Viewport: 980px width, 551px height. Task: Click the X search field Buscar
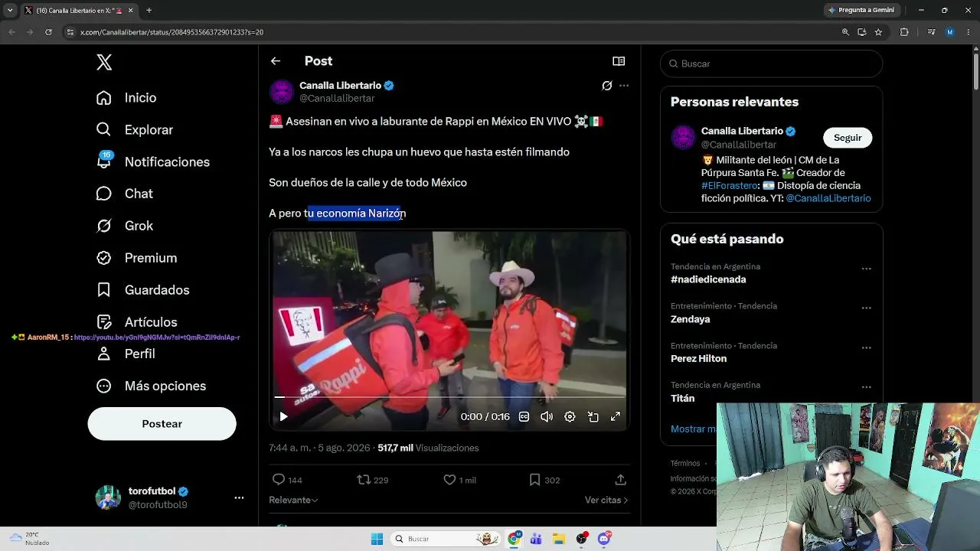pyautogui.click(x=772, y=64)
